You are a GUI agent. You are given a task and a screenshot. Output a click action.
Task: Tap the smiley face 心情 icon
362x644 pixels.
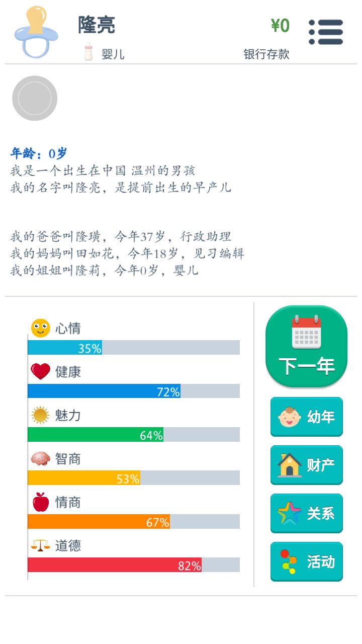[41, 328]
